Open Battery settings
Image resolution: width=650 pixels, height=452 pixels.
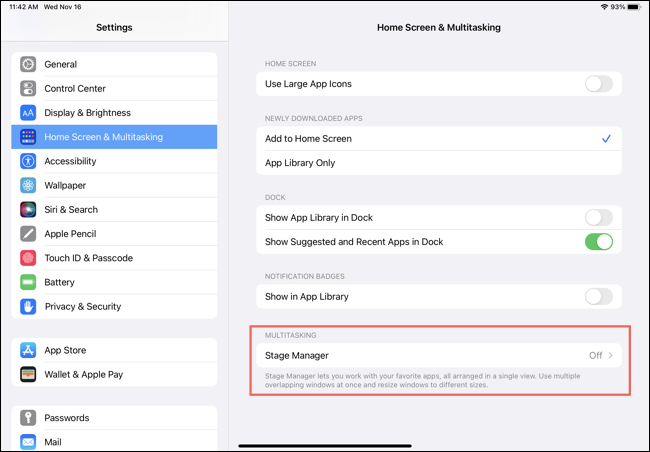(x=114, y=282)
